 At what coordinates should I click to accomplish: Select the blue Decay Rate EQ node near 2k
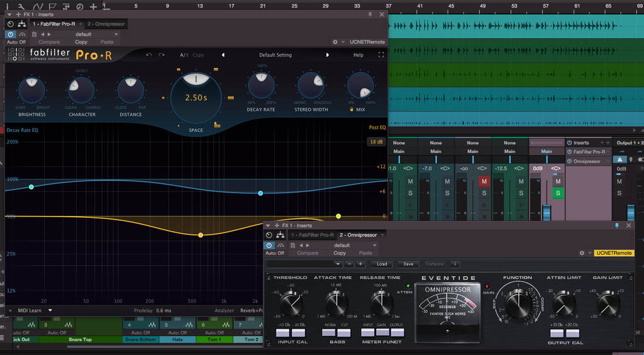click(x=260, y=193)
